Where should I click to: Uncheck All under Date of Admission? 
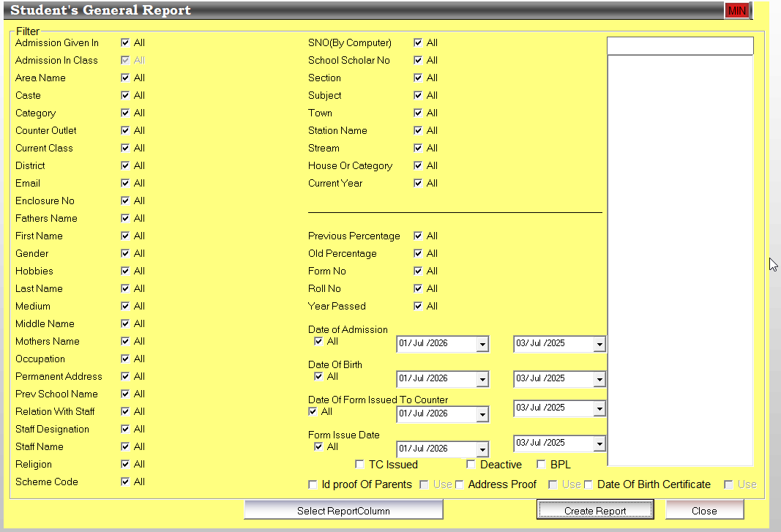[x=318, y=341]
